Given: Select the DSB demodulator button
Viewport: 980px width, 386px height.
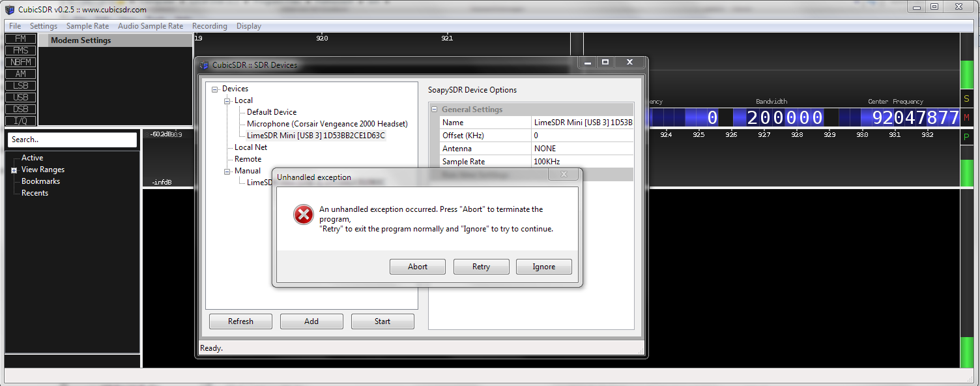Looking at the screenshot, I should [20, 109].
